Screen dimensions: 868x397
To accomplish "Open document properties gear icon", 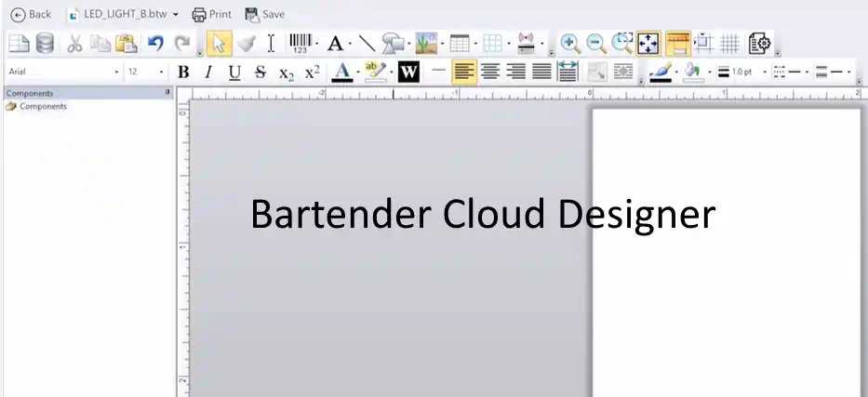I will (x=759, y=43).
